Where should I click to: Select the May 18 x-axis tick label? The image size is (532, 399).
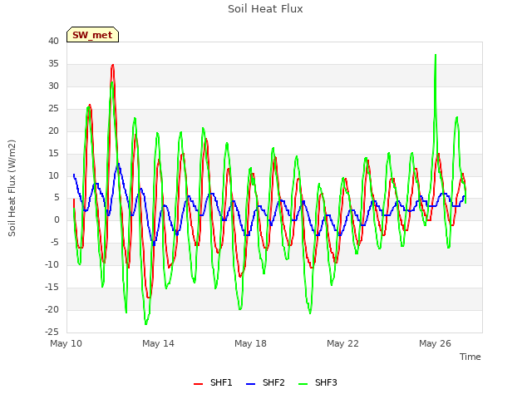250,343
